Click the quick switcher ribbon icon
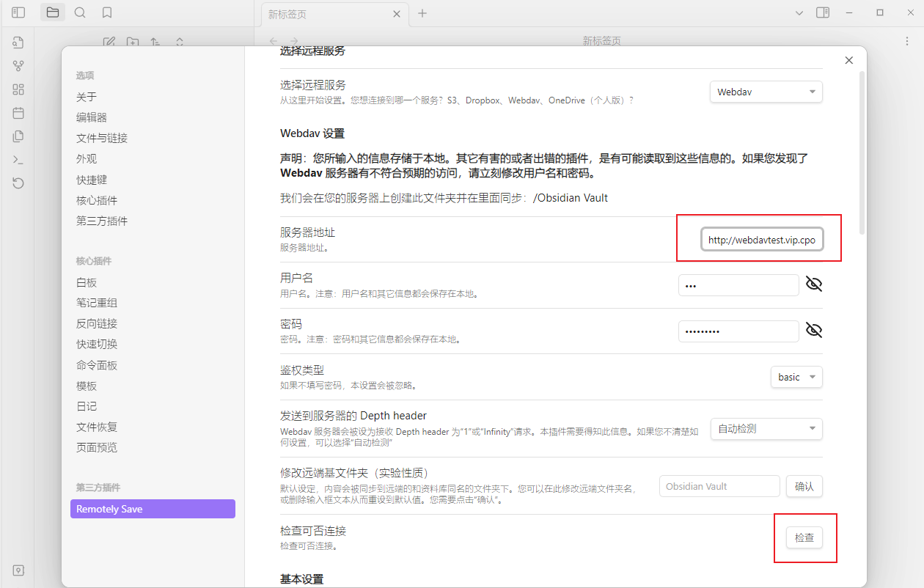The width and height of the screenshot is (924, 588). click(x=18, y=43)
